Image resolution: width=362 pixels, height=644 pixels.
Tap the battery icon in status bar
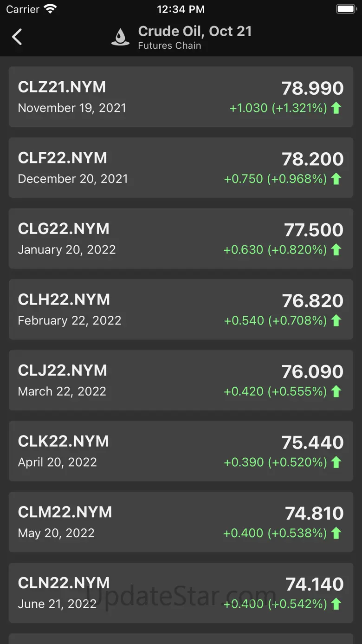coord(345,9)
